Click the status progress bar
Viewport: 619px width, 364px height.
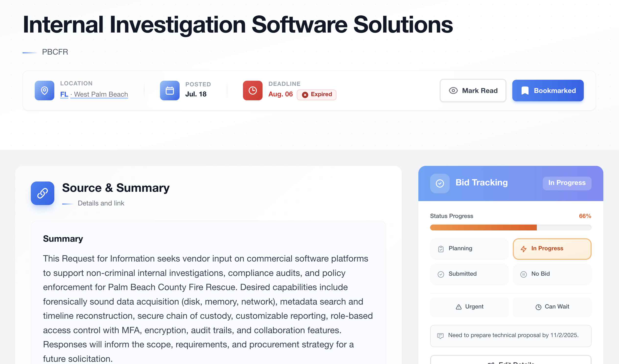(x=510, y=227)
